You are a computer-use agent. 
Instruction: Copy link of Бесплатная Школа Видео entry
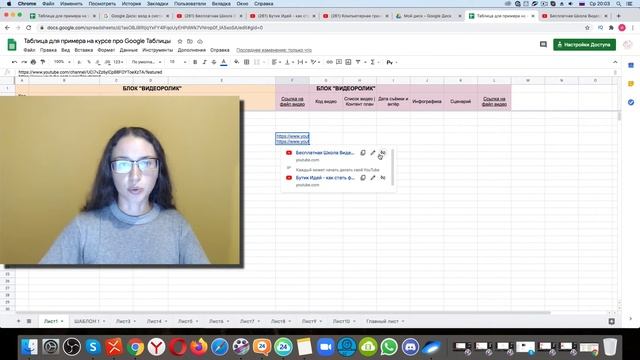(x=363, y=153)
